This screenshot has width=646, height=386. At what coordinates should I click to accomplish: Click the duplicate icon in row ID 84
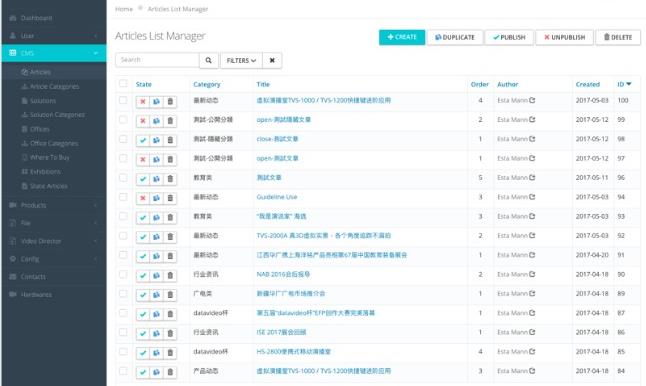tap(156, 372)
